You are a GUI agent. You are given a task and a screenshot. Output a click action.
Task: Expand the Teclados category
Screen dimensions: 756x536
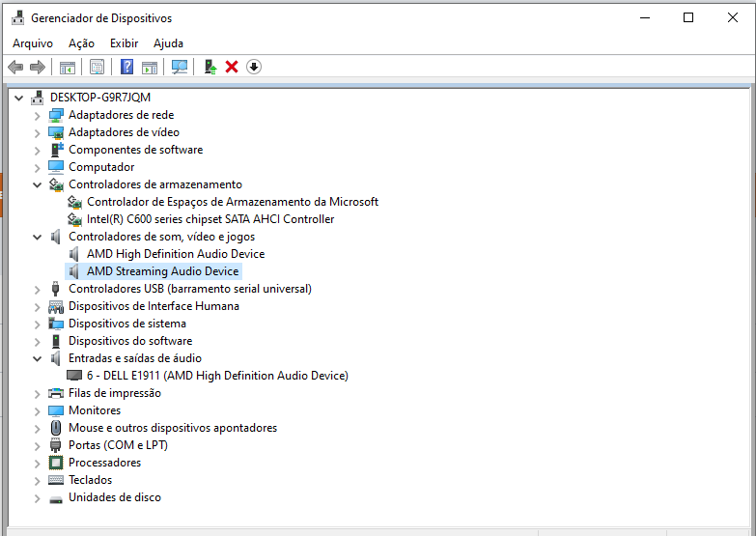point(37,481)
